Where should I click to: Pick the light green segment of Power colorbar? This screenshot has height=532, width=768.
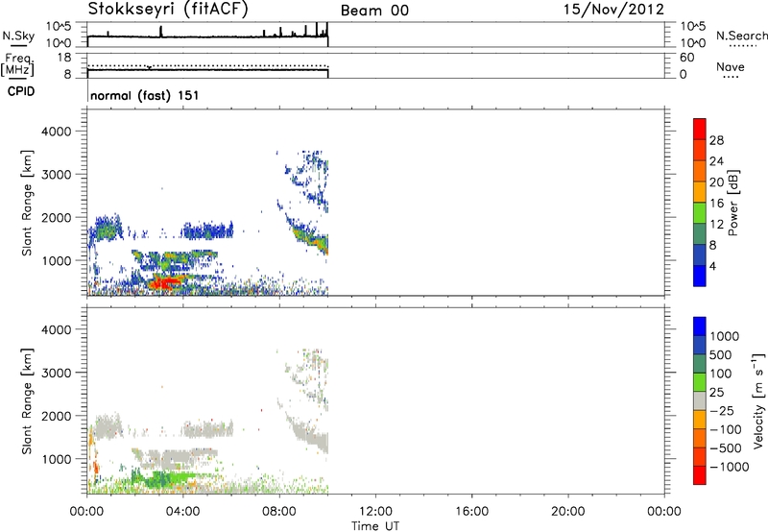[700, 213]
